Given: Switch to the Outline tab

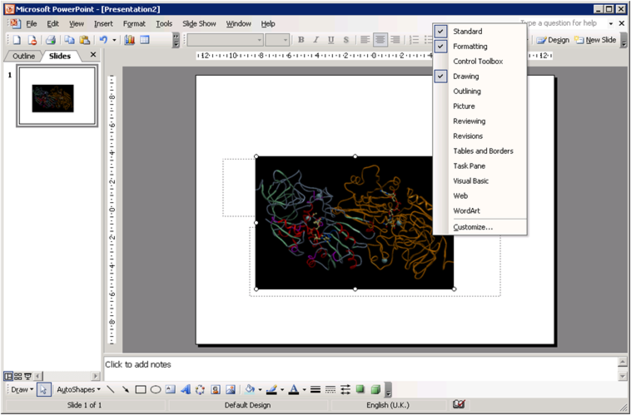Looking at the screenshot, I should 23,56.
